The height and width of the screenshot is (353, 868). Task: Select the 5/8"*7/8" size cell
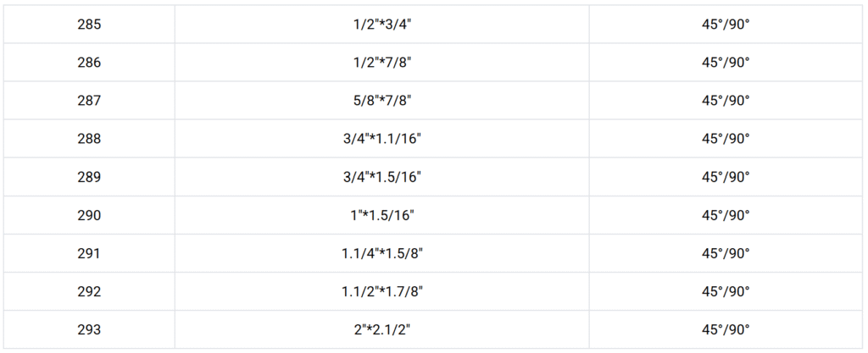pos(382,101)
